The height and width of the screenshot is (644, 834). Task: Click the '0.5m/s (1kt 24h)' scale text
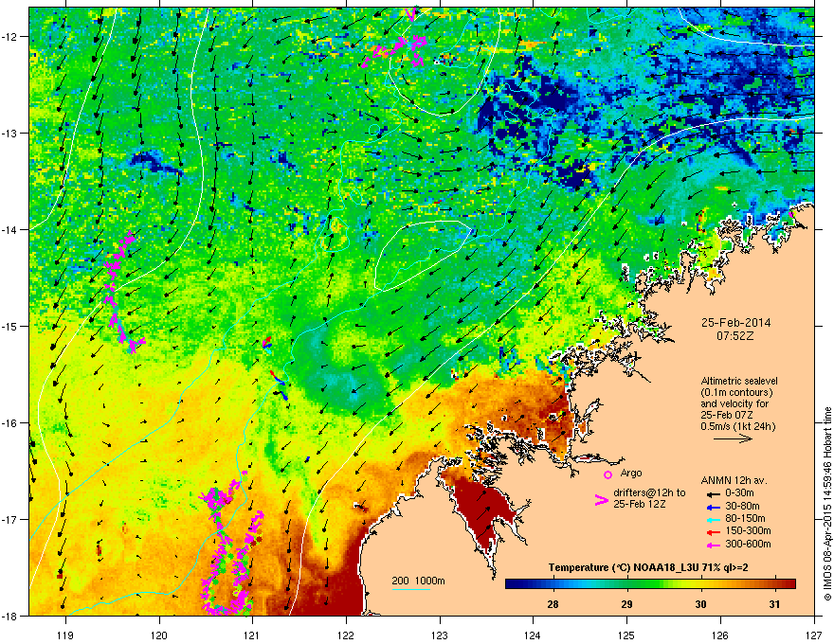[737, 427]
